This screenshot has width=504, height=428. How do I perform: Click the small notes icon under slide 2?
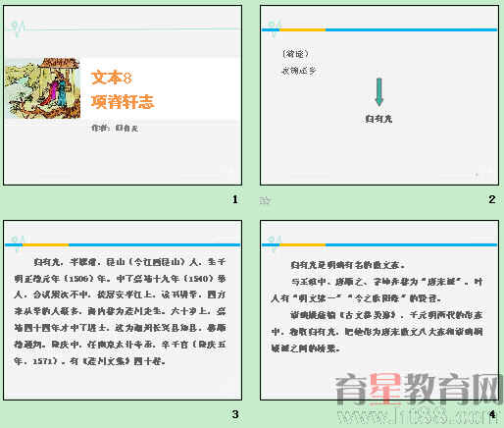265,200
